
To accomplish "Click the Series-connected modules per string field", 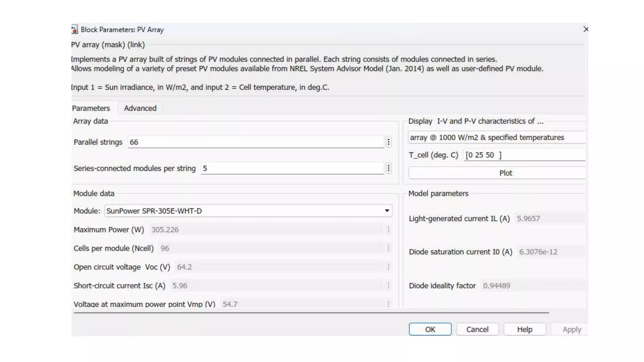I will pyautogui.click(x=292, y=168).
